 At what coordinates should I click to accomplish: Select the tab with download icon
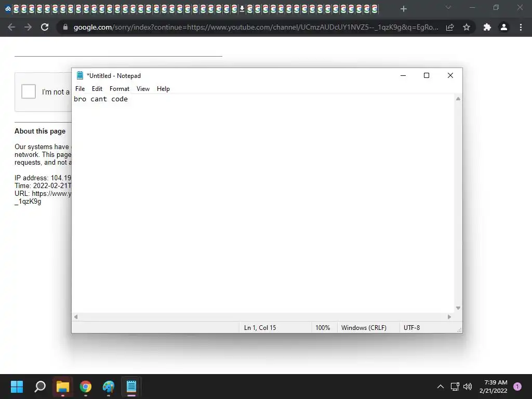coord(242,9)
